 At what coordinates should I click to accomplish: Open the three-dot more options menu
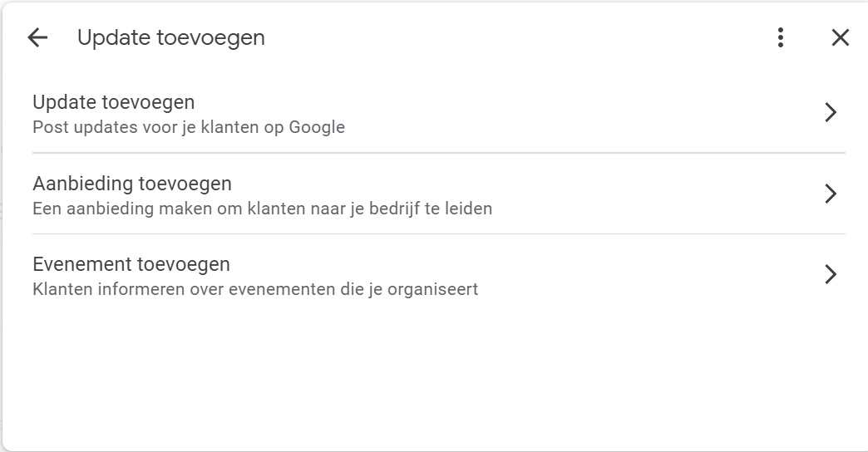click(x=780, y=37)
